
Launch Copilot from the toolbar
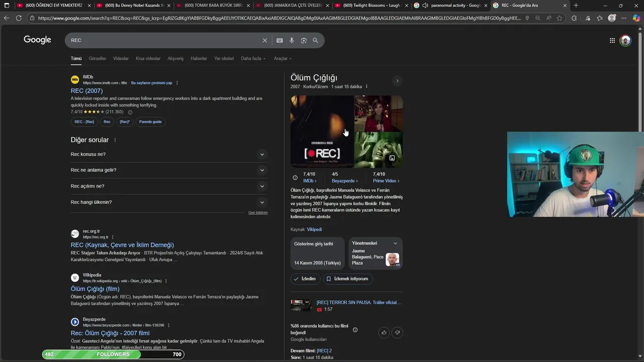(x=636, y=18)
